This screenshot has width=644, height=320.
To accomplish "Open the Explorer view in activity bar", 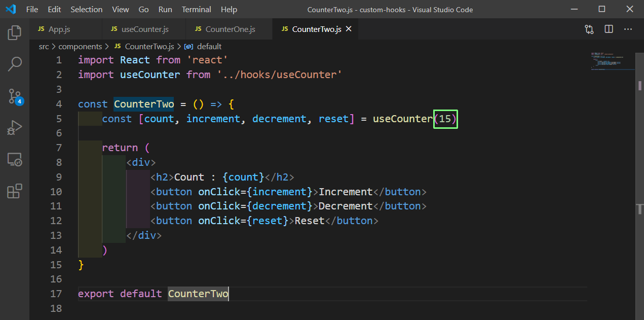I will coord(15,33).
